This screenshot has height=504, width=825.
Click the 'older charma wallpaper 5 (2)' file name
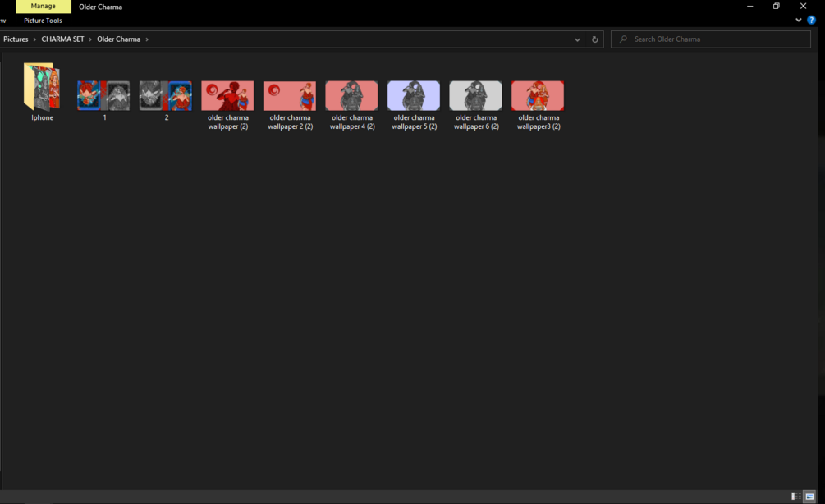point(414,122)
